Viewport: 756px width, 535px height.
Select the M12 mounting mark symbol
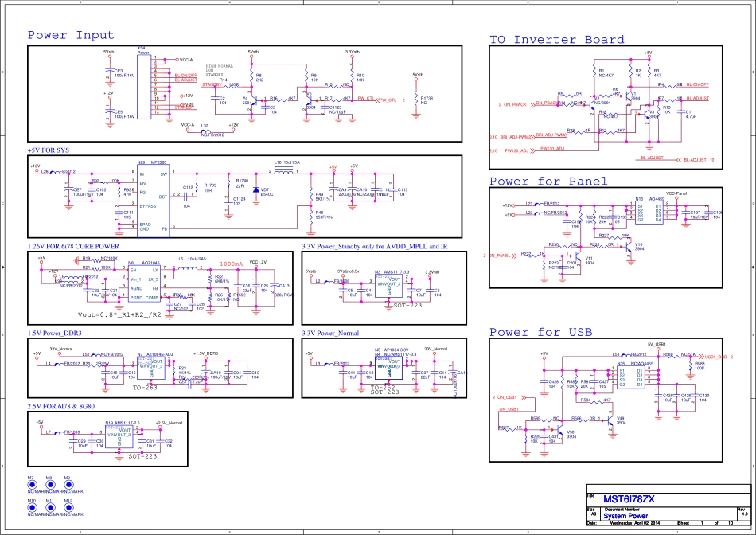click(x=69, y=507)
